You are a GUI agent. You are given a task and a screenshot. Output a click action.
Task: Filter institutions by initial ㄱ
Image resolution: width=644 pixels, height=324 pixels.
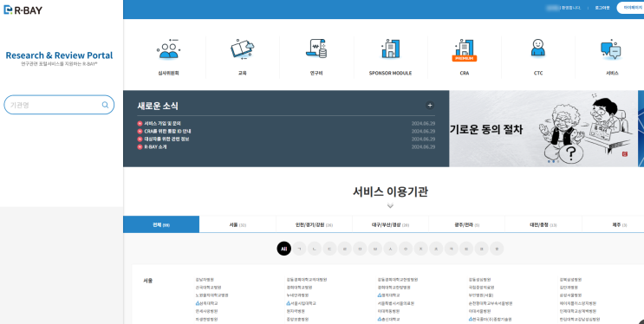point(299,249)
